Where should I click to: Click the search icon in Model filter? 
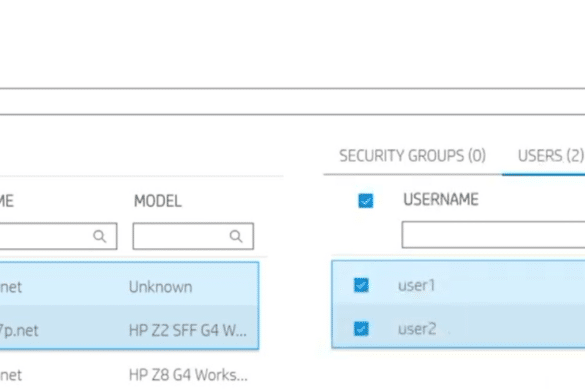point(236,236)
